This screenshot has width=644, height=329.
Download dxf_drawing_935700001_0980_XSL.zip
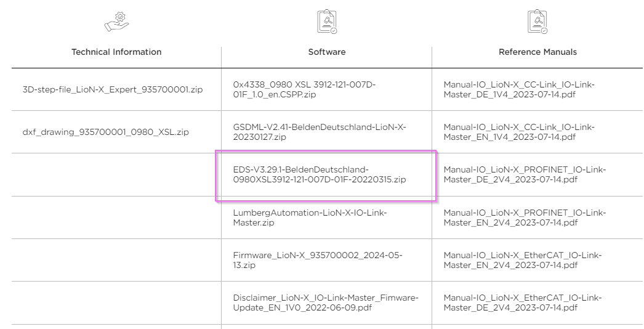105,132
